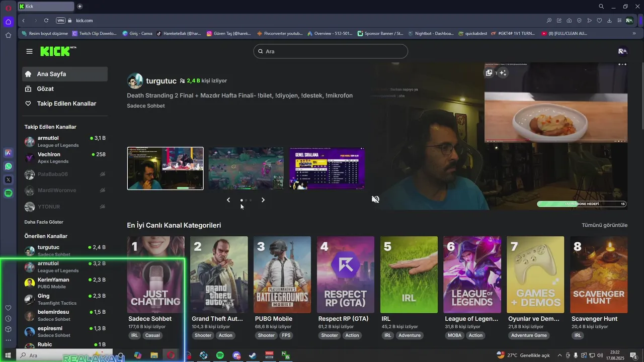Open YTONUR offline channel
The width and height of the screenshot is (644, 362).
pyautogui.click(x=65, y=207)
